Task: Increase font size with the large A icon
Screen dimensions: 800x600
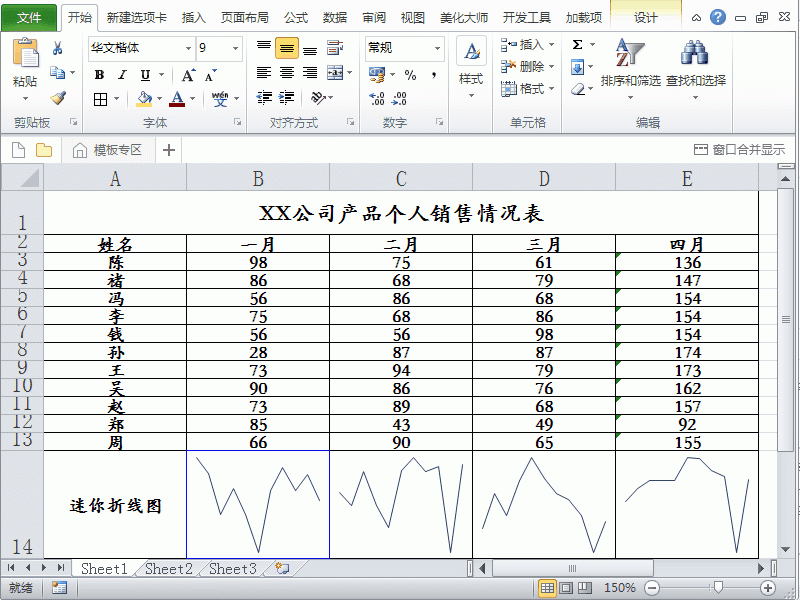Action: tap(185, 75)
